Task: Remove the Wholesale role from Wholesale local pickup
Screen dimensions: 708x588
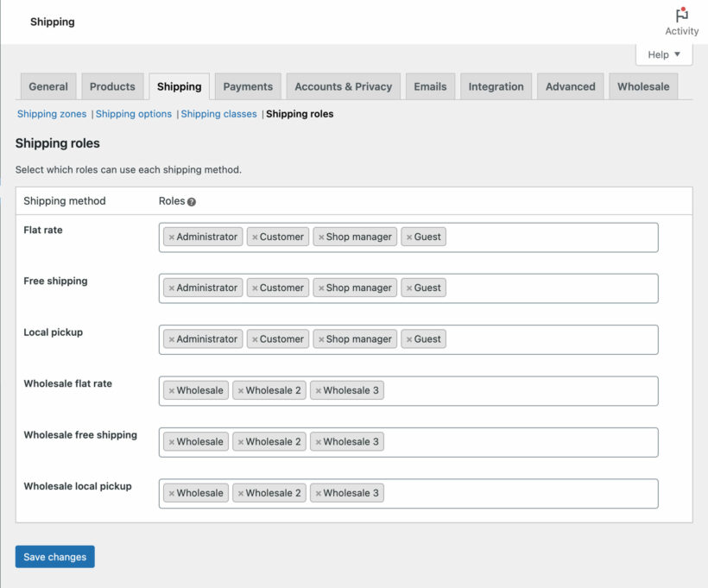Action: 171,492
